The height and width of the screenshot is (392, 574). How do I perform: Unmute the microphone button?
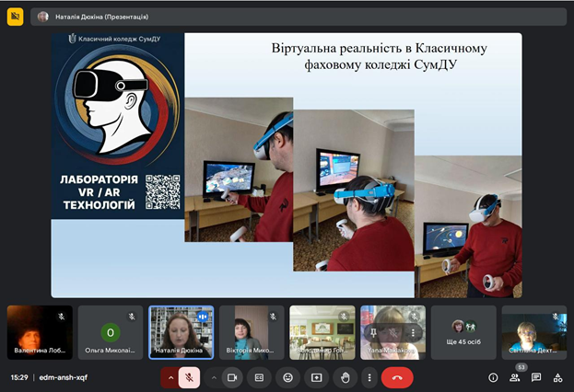point(189,377)
